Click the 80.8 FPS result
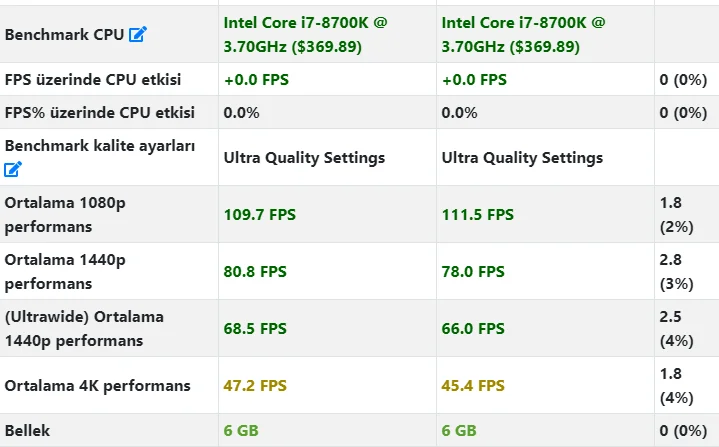The height and width of the screenshot is (447, 719). (x=255, y=271)
